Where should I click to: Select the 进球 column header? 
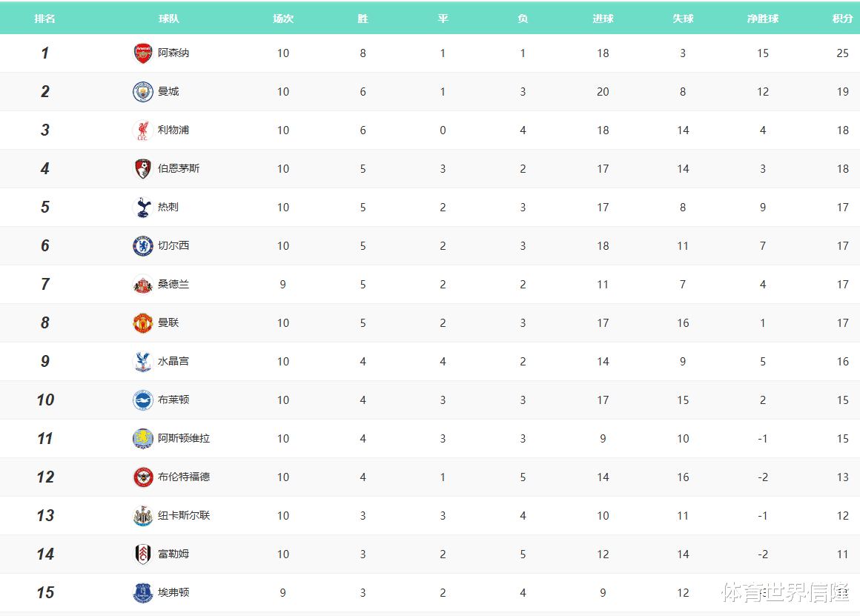click(x=603, y=19)
